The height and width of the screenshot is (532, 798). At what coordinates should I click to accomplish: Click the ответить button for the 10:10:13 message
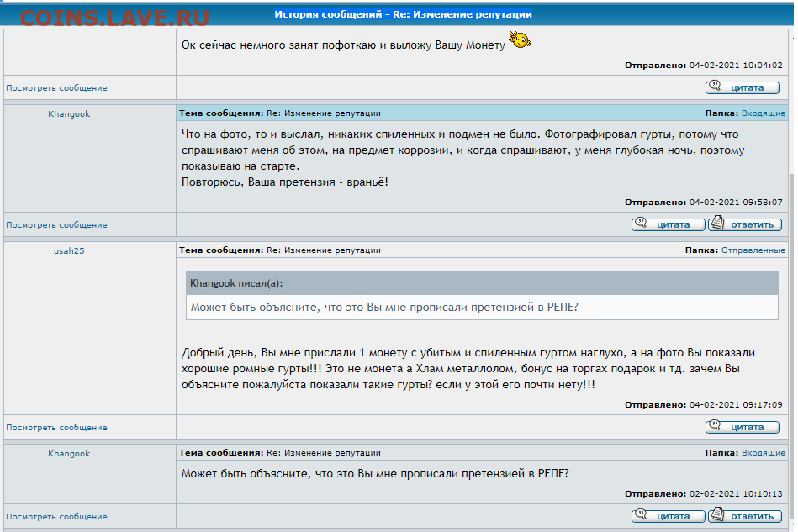tap(745, 516)
